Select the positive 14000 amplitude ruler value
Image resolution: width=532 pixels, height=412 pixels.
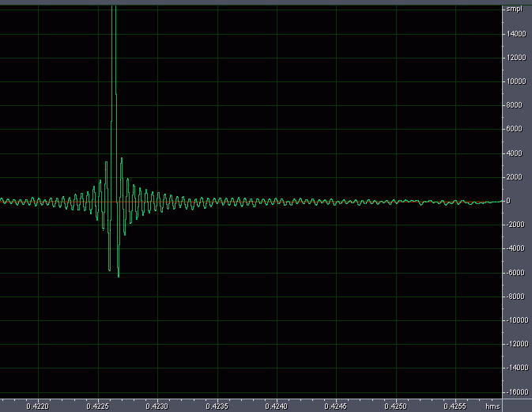516,34
